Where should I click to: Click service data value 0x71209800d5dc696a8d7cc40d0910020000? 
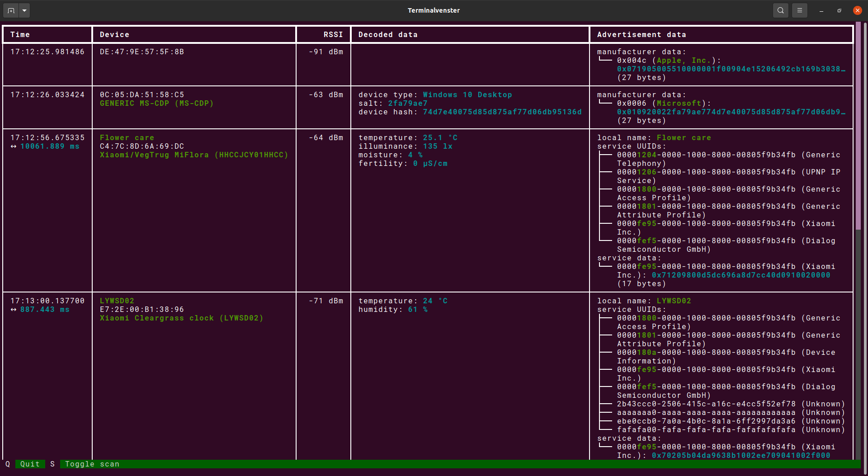[x=741, y=275]
